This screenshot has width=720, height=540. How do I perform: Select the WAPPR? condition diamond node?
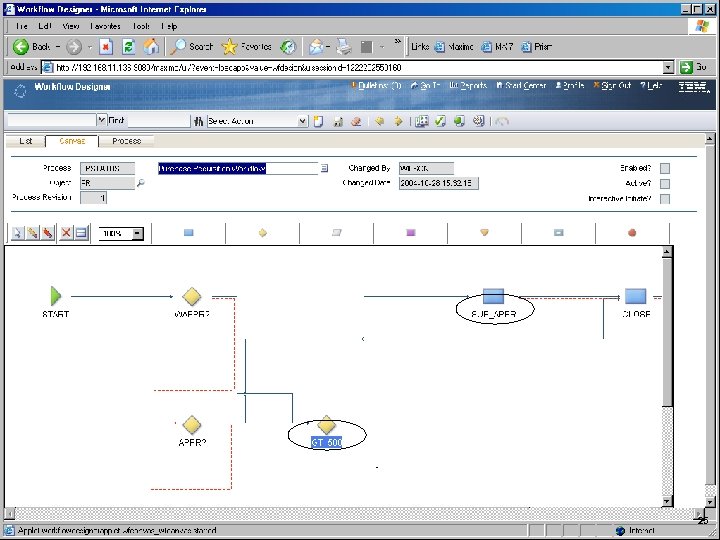[x=191, y=296]
